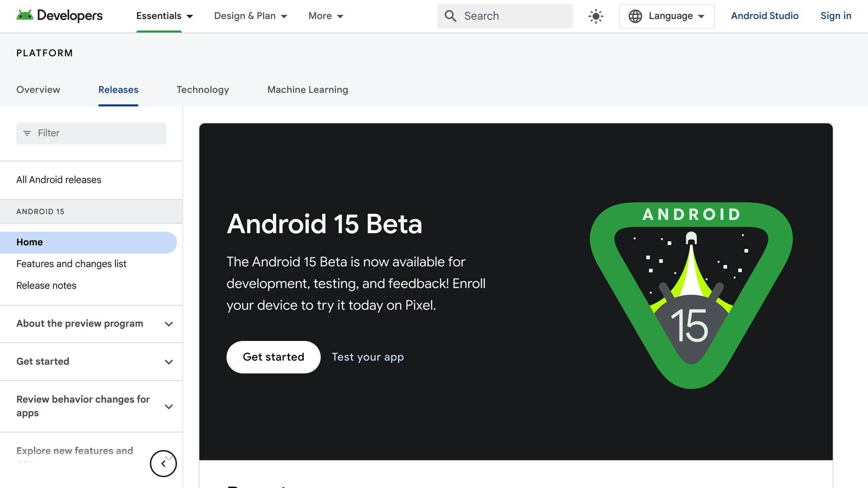Click the filter icon in the sidebar
Image resolution: width=868 pixels, height=488 pixels.
click(27, 133)
